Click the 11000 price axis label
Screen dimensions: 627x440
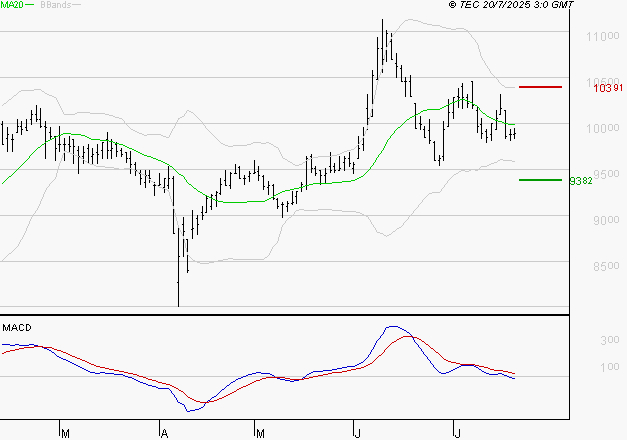603,37
